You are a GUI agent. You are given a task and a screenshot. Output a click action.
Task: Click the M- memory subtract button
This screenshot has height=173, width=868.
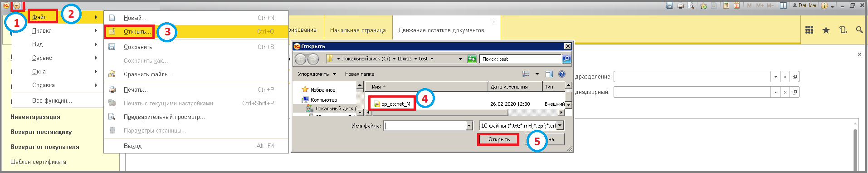tap(770, 5)
